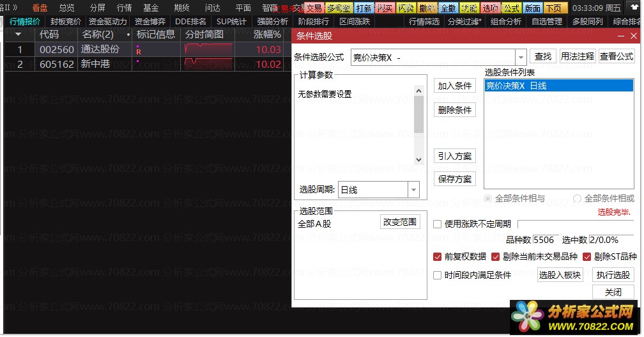Viewport: 644px width, 337px height.
Task: Click the R mark icon on 通达股份 row
Action: 139,51
